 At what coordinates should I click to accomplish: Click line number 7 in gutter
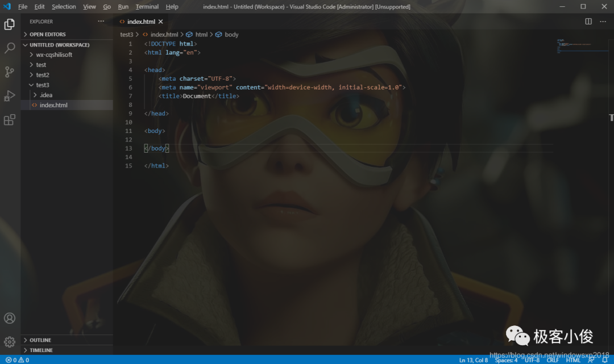[130, 96]
